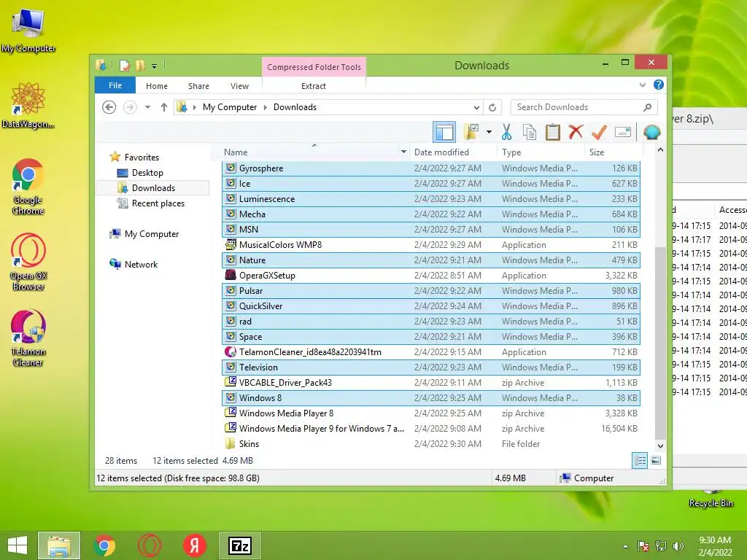Select the Windows Media Player 8 archive
Image resolution: width=747 pixels, height=560 pixels.
(x=430, y=413)
